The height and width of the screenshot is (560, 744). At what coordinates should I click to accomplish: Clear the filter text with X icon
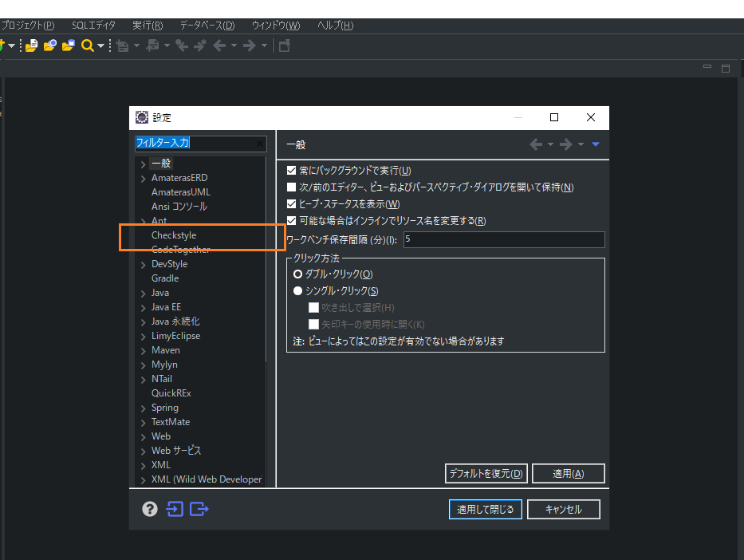[x=259, y=144]
